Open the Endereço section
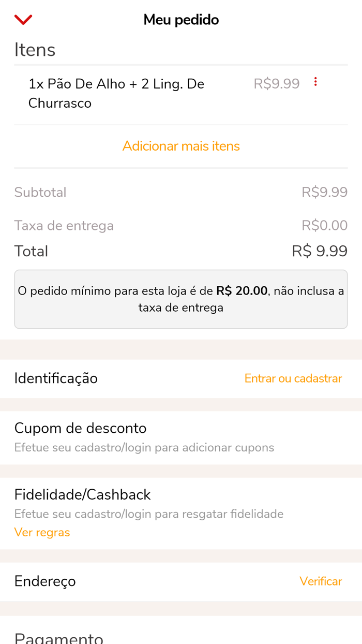The width and height of the screenshot is (362, 644). pos(45,581)
